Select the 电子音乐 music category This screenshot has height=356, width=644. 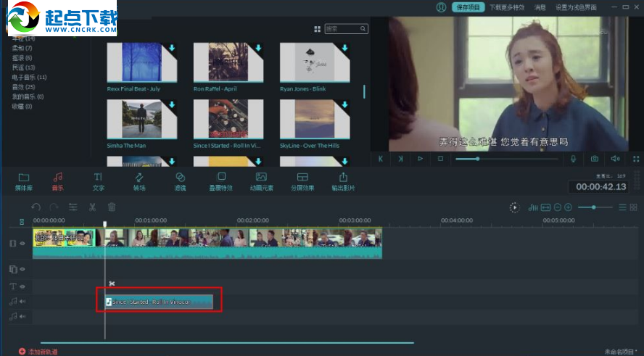coord(29,77)
